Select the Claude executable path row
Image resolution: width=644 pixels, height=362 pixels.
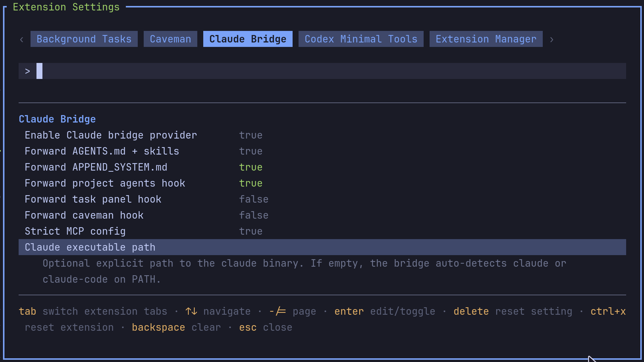tap(322, 247)
